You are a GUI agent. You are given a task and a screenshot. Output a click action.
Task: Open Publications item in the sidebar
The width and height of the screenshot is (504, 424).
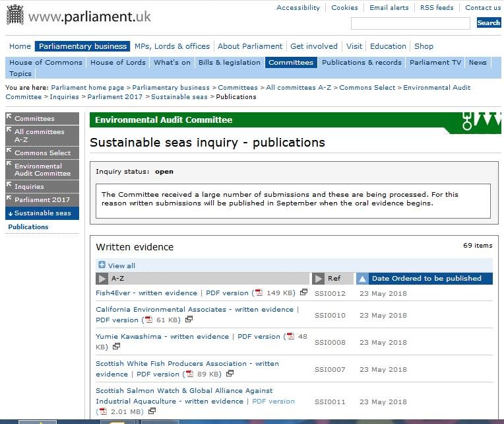(x=28, y=227)
